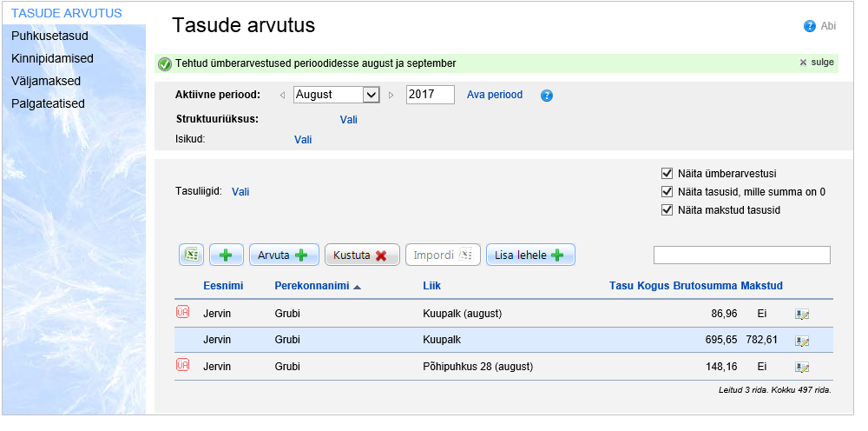Click the ÜA icon on Kuupalk (august) row
Screen dimensions: 868x431
tap(182, 313)
